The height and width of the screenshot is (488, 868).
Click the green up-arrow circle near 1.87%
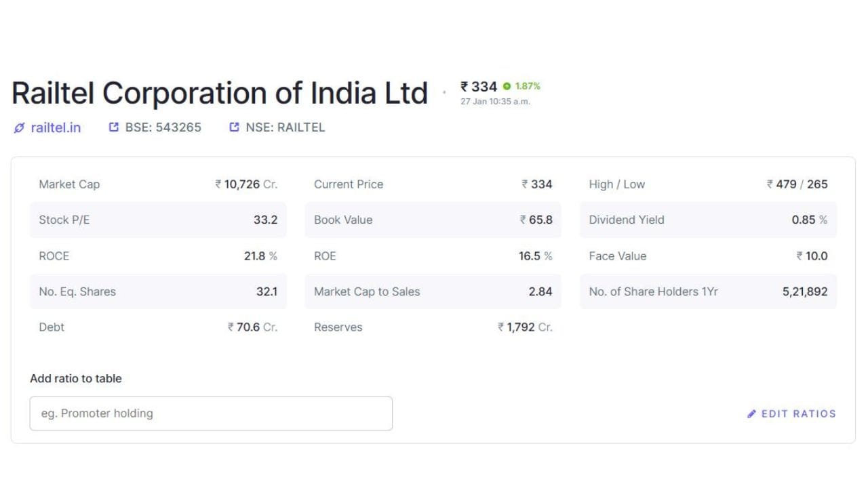(507, 87)
